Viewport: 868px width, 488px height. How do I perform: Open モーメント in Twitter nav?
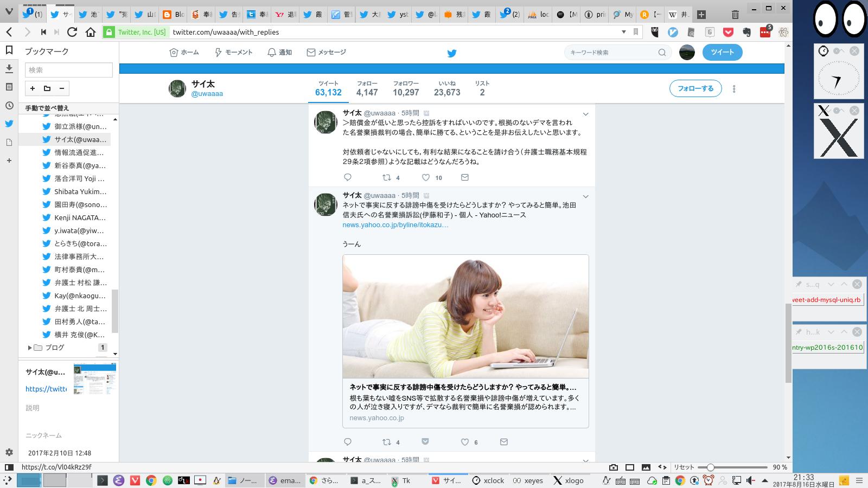pos(234,52)
